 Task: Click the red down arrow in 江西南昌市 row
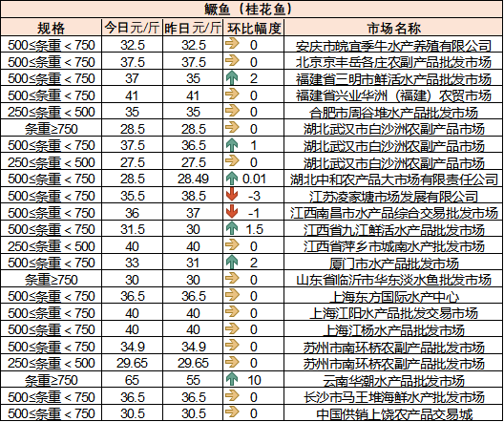point(232,212)
